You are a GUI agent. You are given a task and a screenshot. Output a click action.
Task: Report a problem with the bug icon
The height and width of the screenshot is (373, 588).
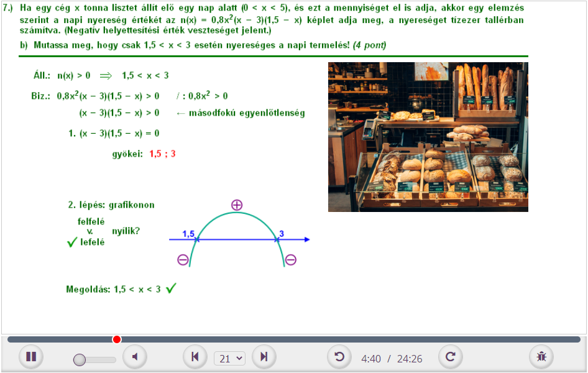pyautogui.click(x=541, y=357)
